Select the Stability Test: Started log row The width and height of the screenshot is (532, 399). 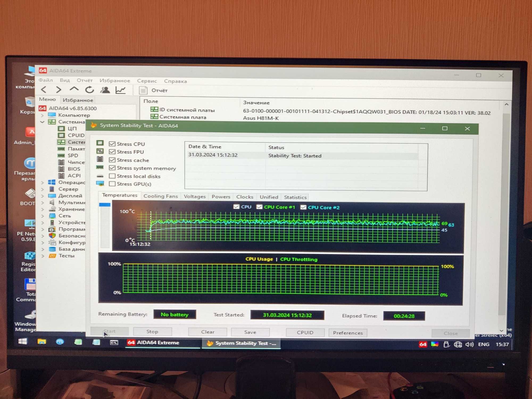coord(302,155)
